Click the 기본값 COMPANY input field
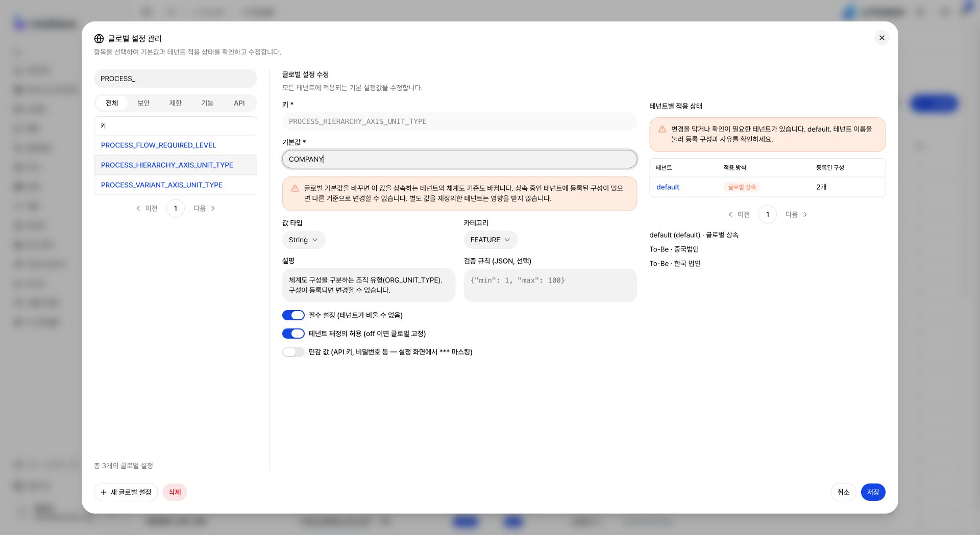 459,159
